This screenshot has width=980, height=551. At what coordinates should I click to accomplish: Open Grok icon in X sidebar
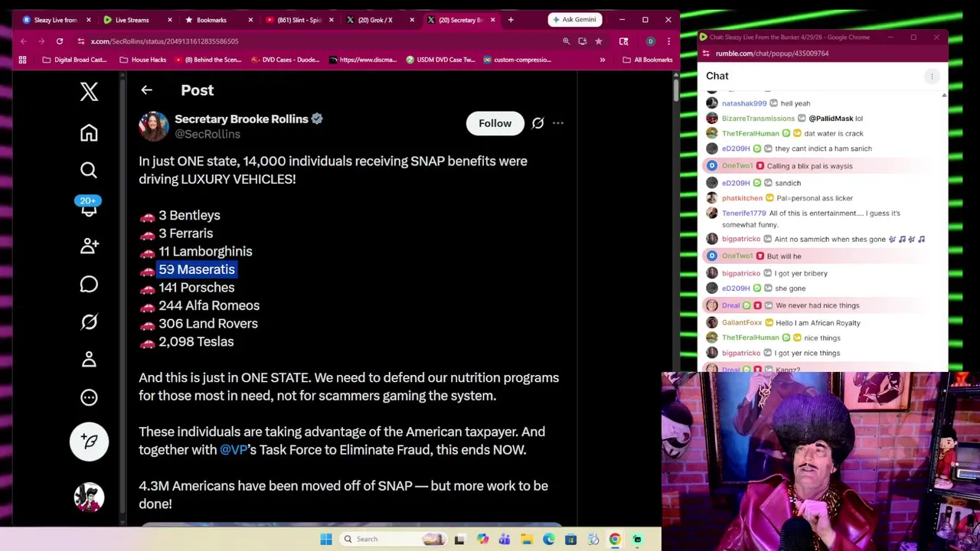pyautogui.click(x=89, y=322)
